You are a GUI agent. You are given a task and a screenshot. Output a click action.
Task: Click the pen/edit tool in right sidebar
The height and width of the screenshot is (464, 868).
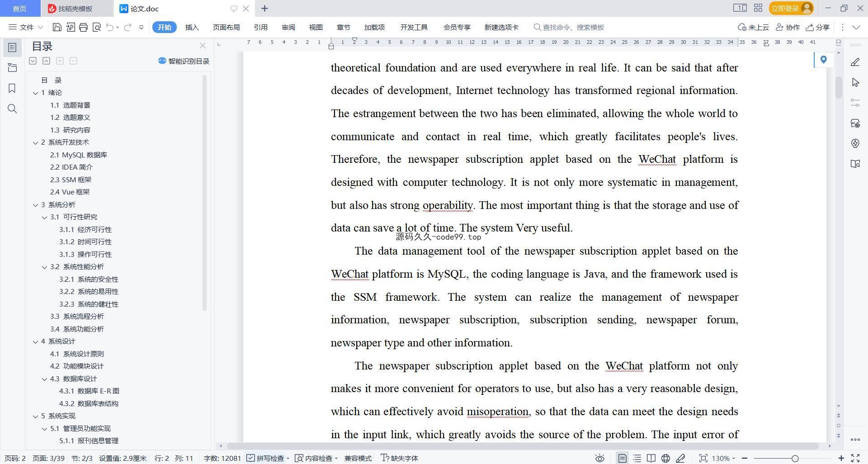pos(855,62)
